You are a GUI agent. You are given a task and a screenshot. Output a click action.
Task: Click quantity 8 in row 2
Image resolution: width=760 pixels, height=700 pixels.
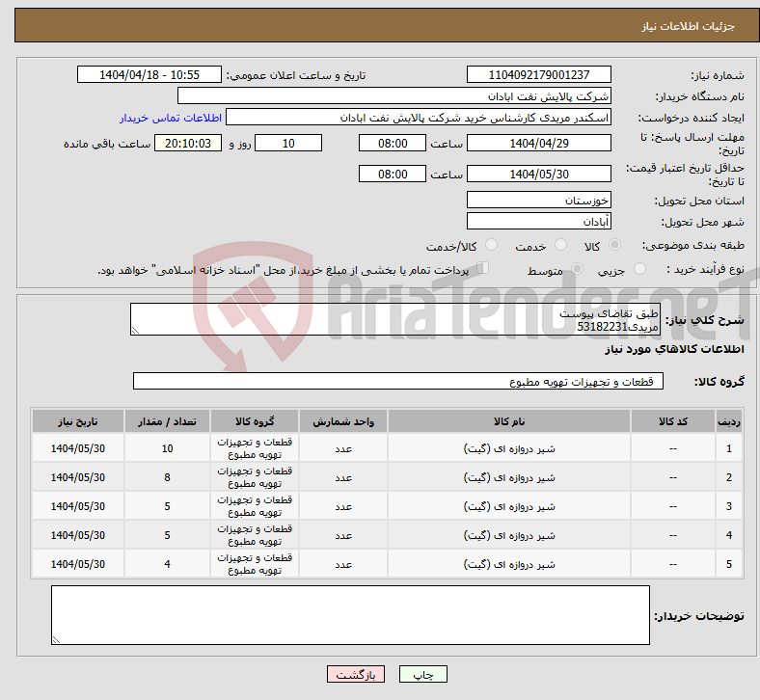pos(167,477)
